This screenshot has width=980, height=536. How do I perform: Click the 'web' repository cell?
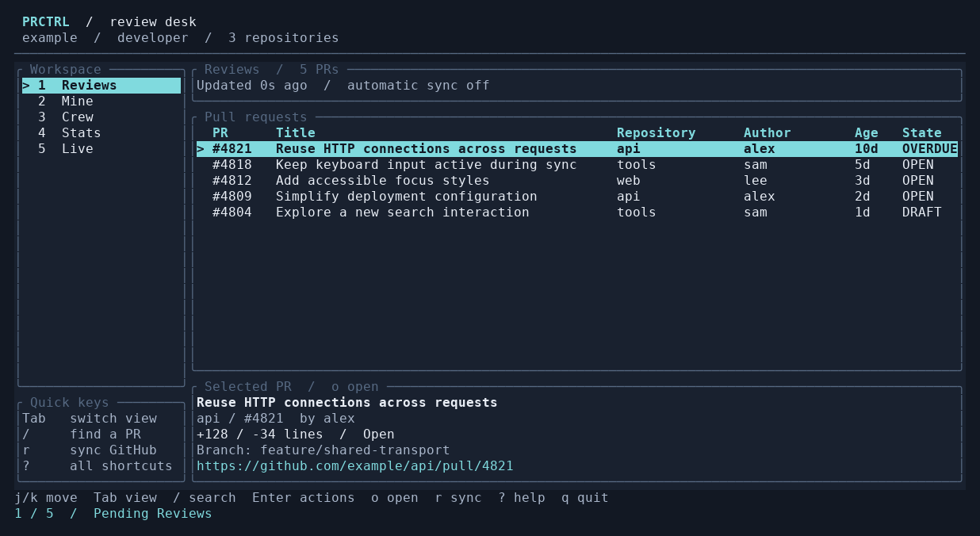(x=629, y=181)
